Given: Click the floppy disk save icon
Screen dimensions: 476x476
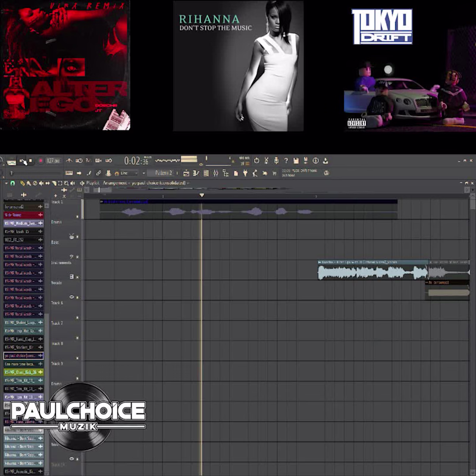Looking at the screenshot, I should pyautogui.click(x=296, y=161).
